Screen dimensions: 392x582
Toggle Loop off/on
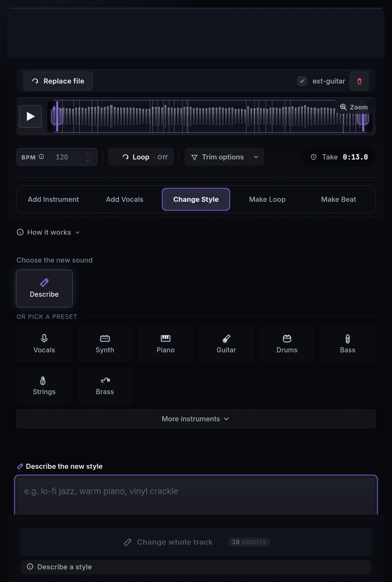141,157
